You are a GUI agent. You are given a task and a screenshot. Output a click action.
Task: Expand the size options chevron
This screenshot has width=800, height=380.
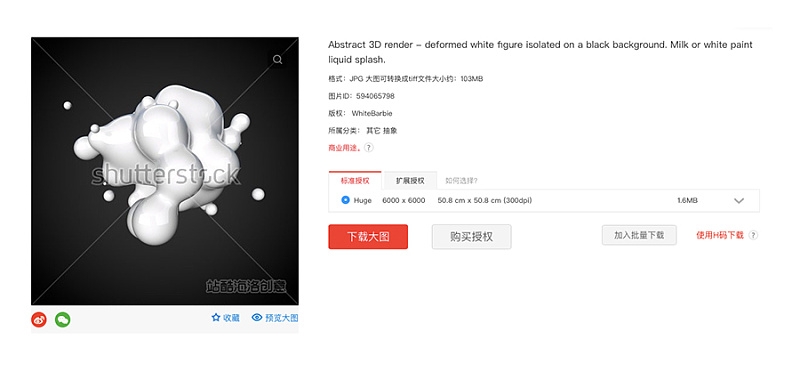(739, 201)
